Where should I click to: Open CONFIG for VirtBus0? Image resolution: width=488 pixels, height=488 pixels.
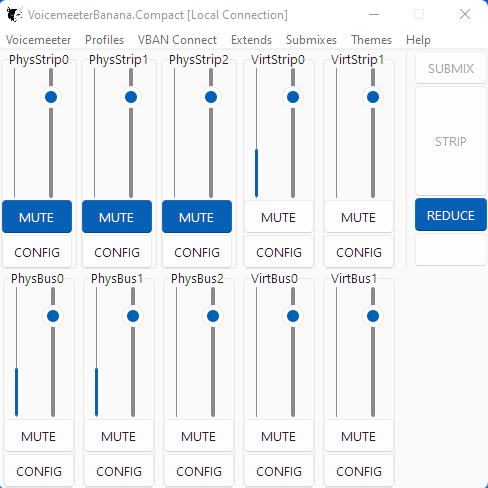click(279, 471)
